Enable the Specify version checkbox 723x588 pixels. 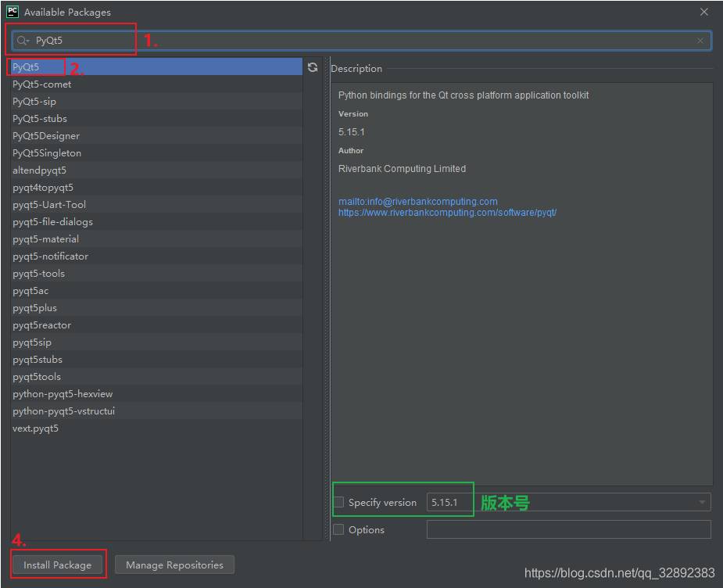[339, 502]
